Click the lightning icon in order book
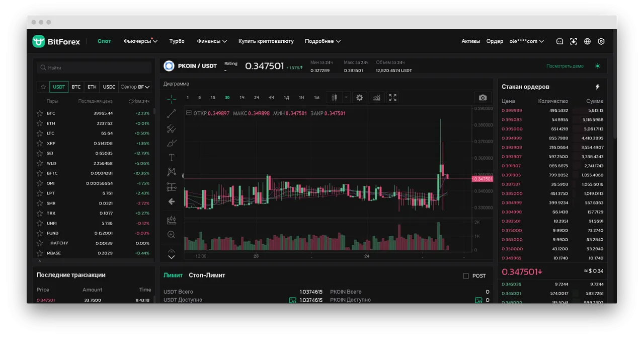The width and height of the screenshot is (644, 342). 598,87
